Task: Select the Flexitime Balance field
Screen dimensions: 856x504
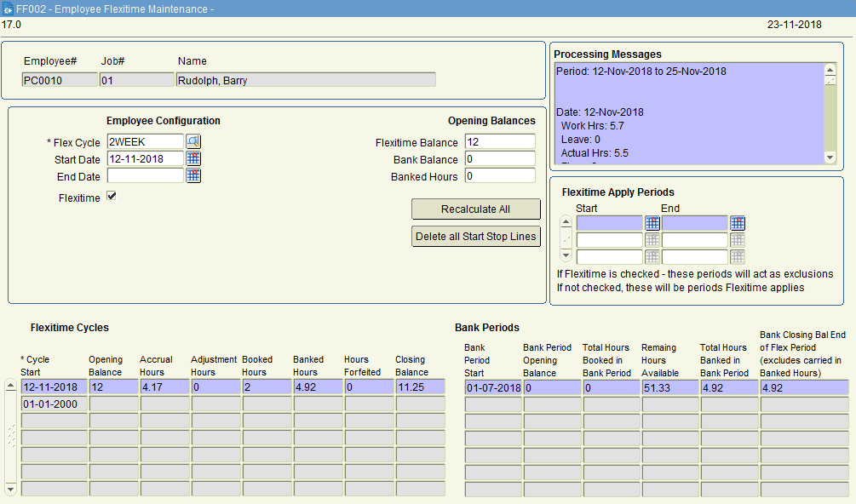Action: (500, 142)
